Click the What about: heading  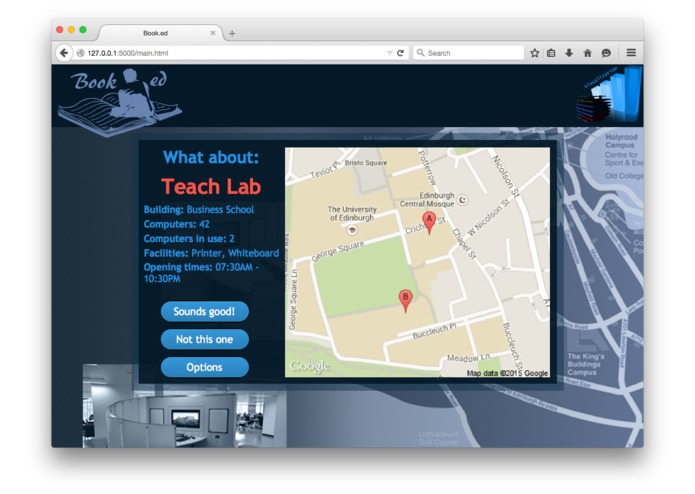[211, 157]
